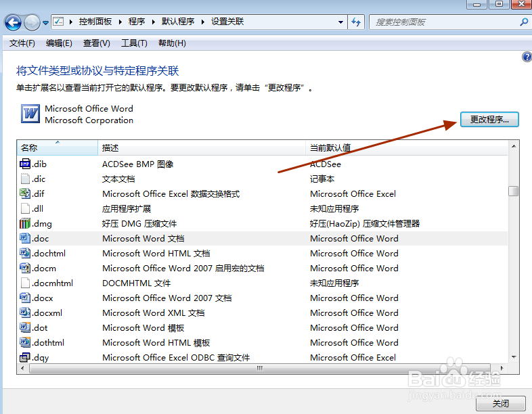Click the Microsoft Word 文档 description
Image resolution: width=532 pixels, height=414 pixels.
coord(143,238)
